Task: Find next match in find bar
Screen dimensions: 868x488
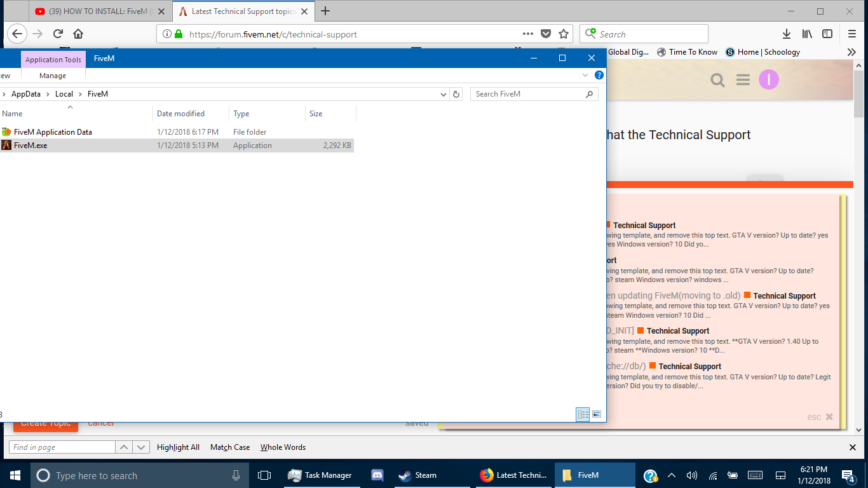Action: click(x=141, y=447)
